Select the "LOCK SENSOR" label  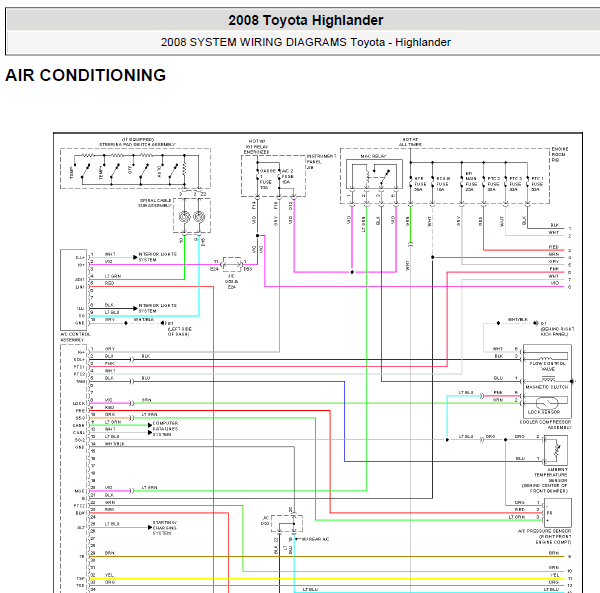(x=544, y=412)
